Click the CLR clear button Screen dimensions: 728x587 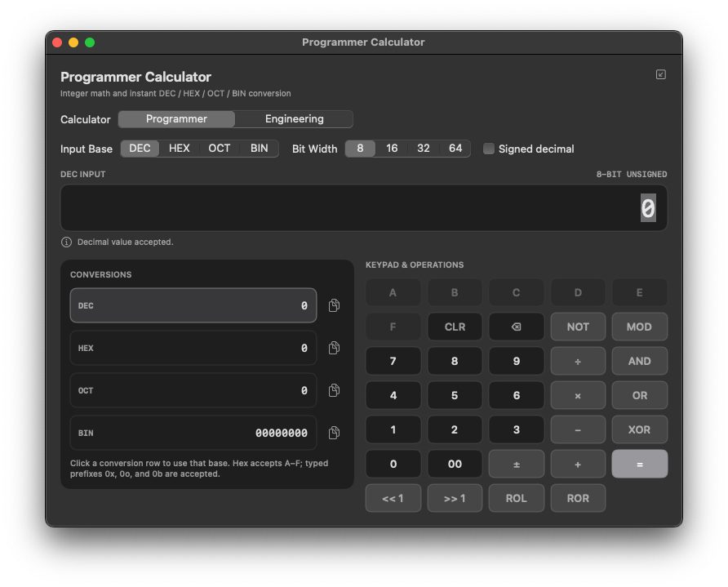(455, 327)
